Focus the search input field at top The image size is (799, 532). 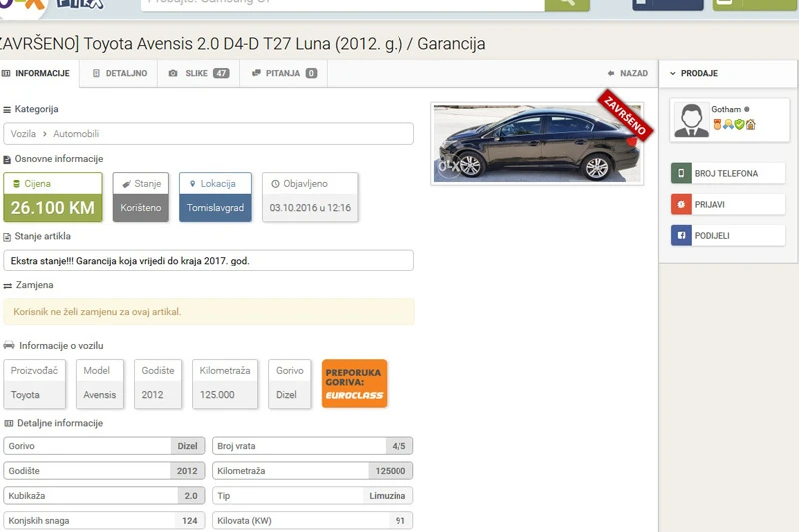(x=343, y=4)
